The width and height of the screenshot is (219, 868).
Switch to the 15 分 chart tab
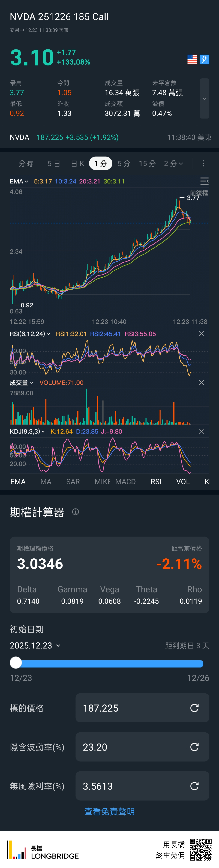click(x=147, y=163)
